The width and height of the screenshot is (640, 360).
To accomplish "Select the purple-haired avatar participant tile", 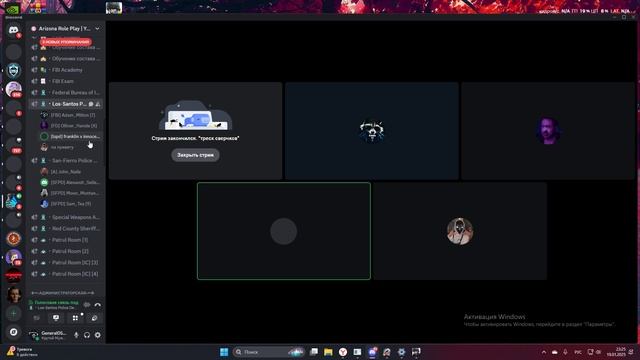I will pyautogui.click(x=548, y=131).
